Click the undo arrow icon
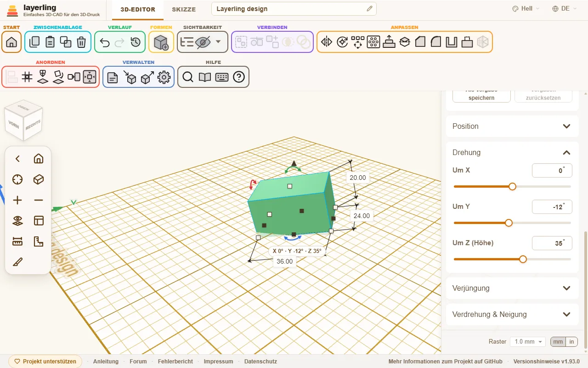The height and width of the screenshot is (368, 588). [x=105, y=42]
